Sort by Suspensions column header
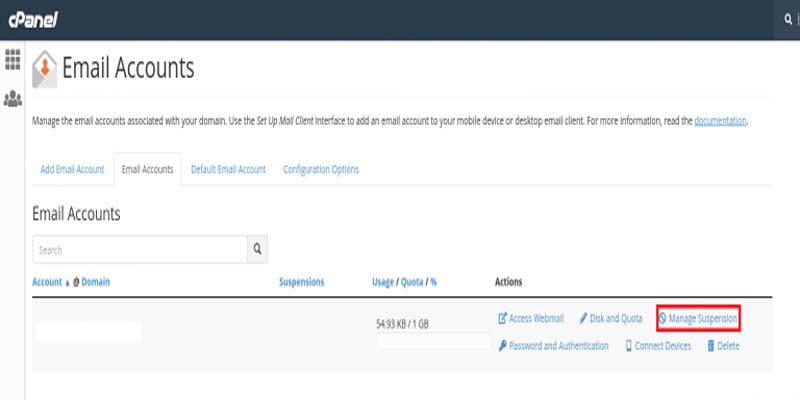Image resolution: width=800 pixels, height=400 pixels. point(301,282)
